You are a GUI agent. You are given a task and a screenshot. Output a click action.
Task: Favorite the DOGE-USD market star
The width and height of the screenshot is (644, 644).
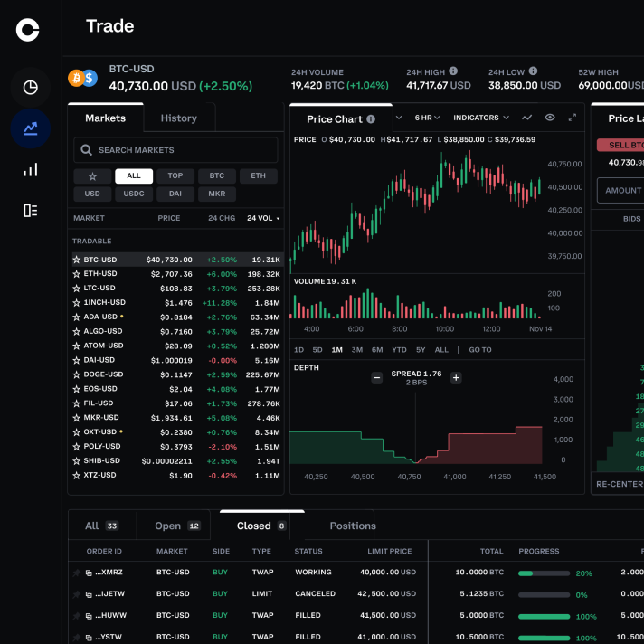point(76,374)
